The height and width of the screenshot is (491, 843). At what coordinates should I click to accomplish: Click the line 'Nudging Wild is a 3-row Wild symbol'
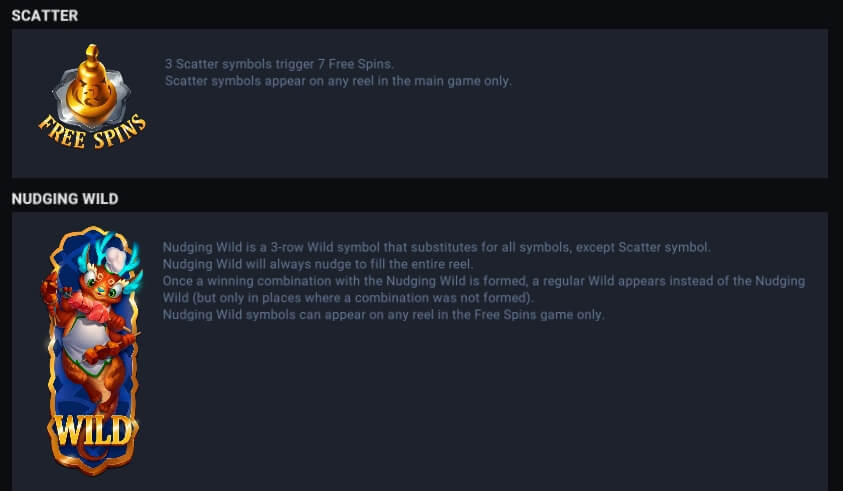(437, 247)
